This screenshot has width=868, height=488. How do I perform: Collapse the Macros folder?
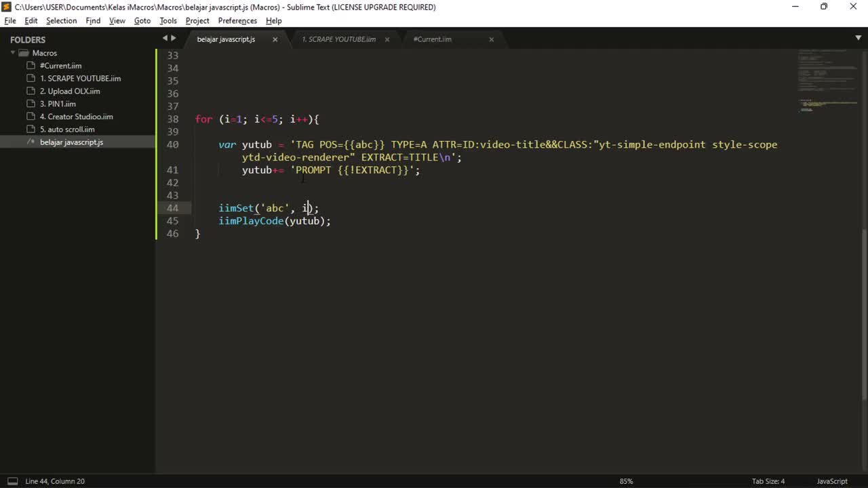13,53
